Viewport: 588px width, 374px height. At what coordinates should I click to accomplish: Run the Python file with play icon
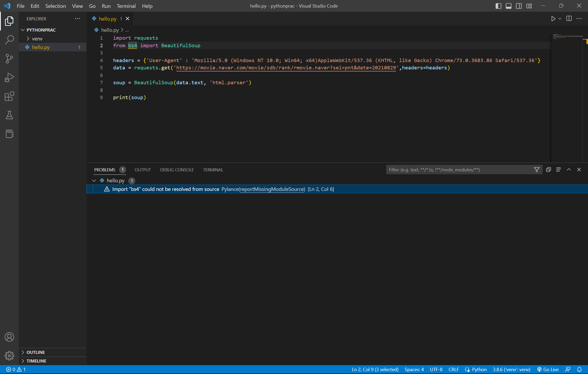pyautogui.click(x=553, y=19)
